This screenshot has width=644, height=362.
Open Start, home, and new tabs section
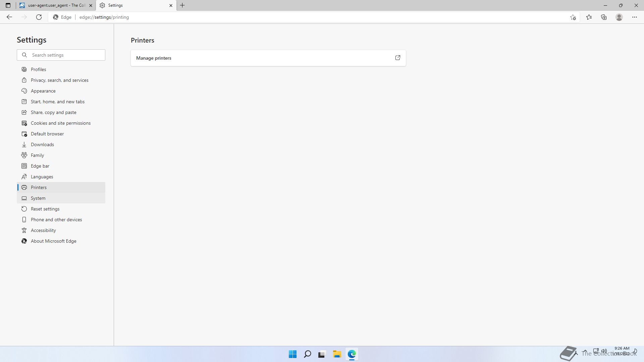(61, 102)
